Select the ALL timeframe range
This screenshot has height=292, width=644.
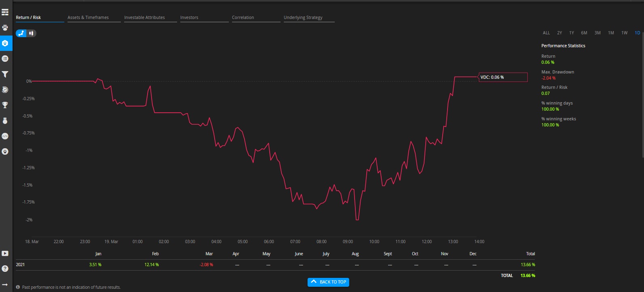(546, 33)
